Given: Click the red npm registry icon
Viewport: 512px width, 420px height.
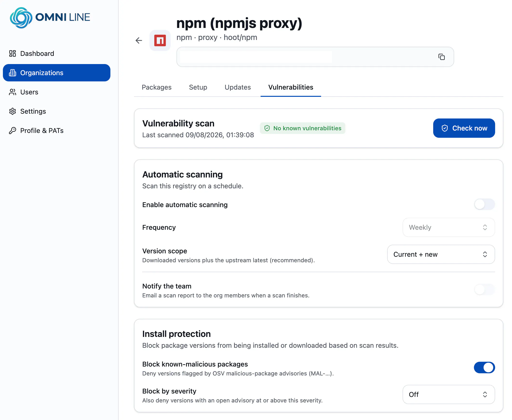Looking at the screenshot, I should [160, 40].
